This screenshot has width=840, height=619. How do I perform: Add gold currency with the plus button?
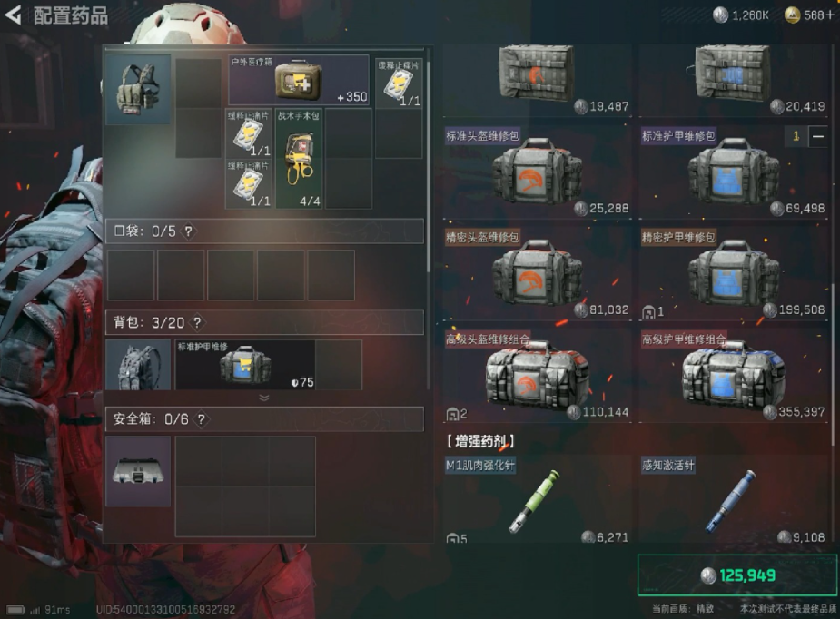click(830, 15)
